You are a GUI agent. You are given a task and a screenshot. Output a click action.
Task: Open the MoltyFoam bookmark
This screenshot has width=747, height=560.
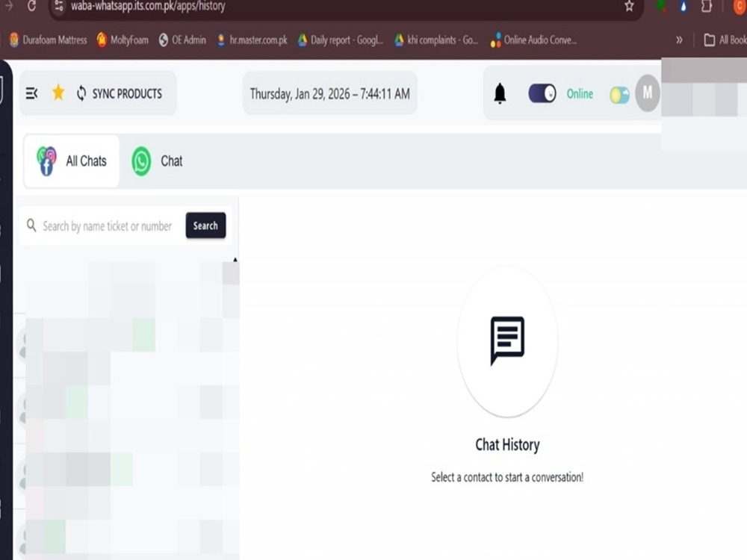coord(123,40)
